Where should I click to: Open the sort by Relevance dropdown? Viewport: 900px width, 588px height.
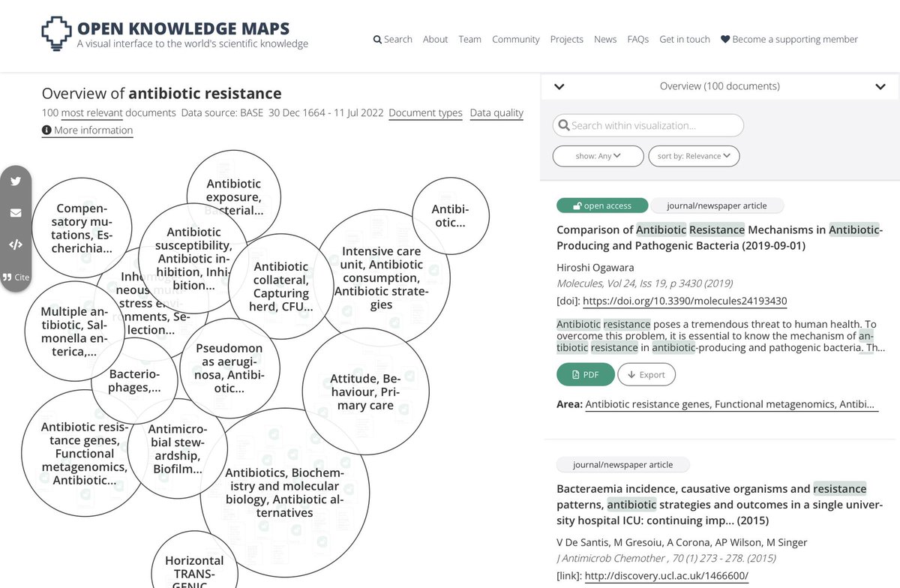pyautogui.click(x=694, y=156)
